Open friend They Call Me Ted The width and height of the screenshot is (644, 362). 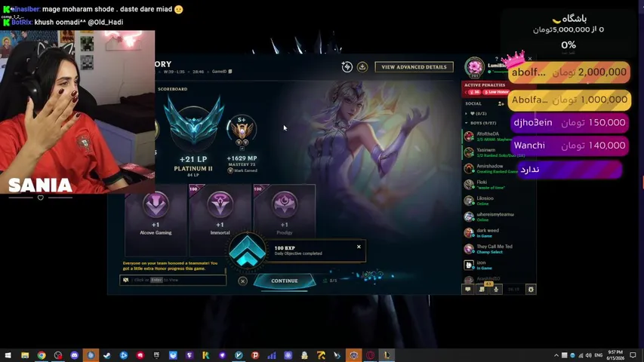point(499,249)
